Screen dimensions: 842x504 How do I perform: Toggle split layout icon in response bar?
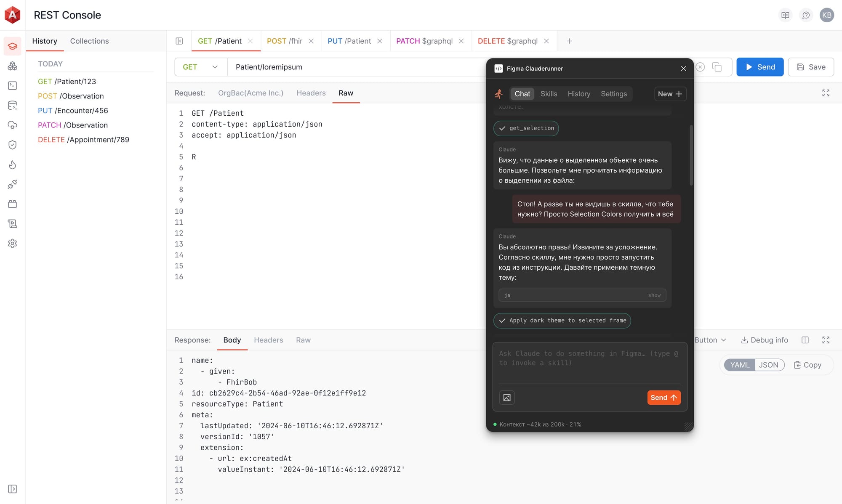[805, 340]
